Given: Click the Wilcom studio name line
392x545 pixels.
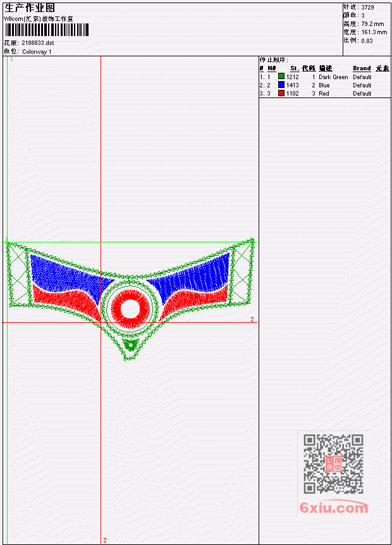Looking at the screenshot, I should click(x=38, y=19).
